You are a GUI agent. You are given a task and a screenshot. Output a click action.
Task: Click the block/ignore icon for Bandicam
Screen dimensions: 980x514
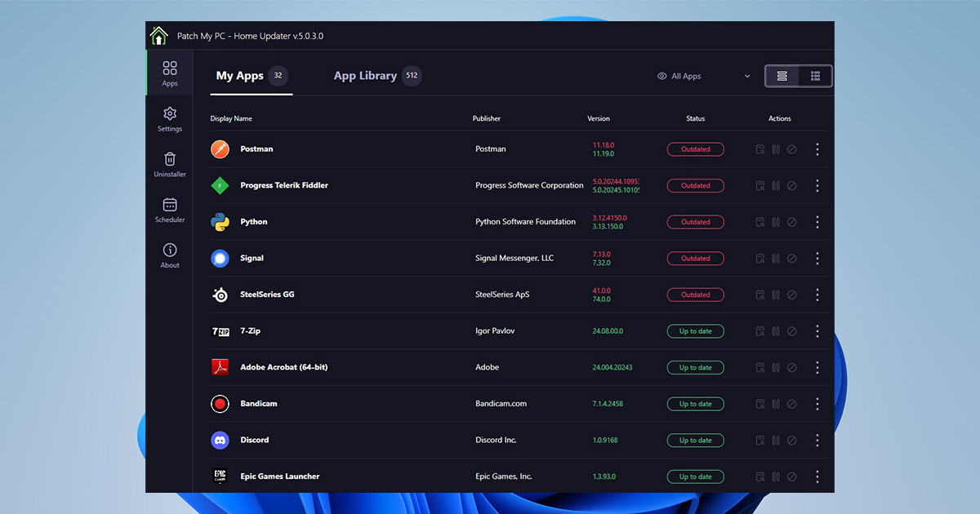click(x=791, y=404)
